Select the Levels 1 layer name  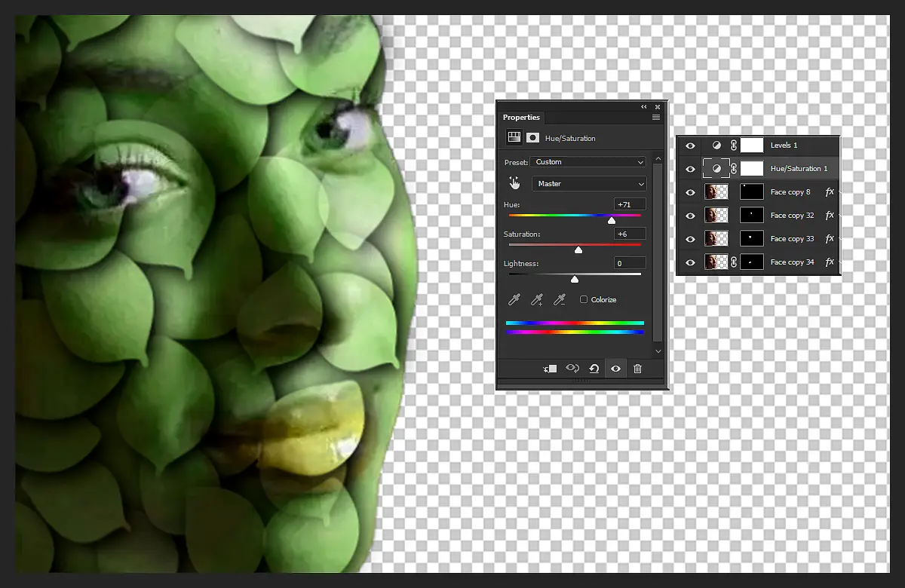click(x=784, y=145)
